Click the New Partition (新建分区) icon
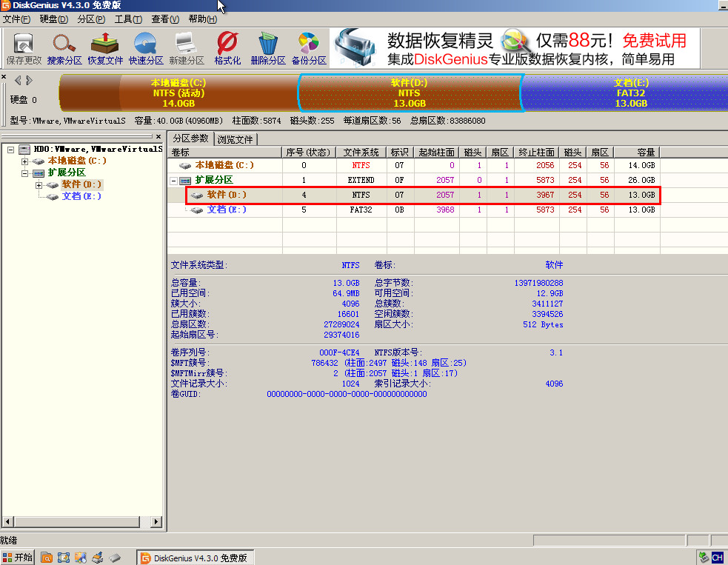This screenshot has height=565, width=728. pos(187,48)
